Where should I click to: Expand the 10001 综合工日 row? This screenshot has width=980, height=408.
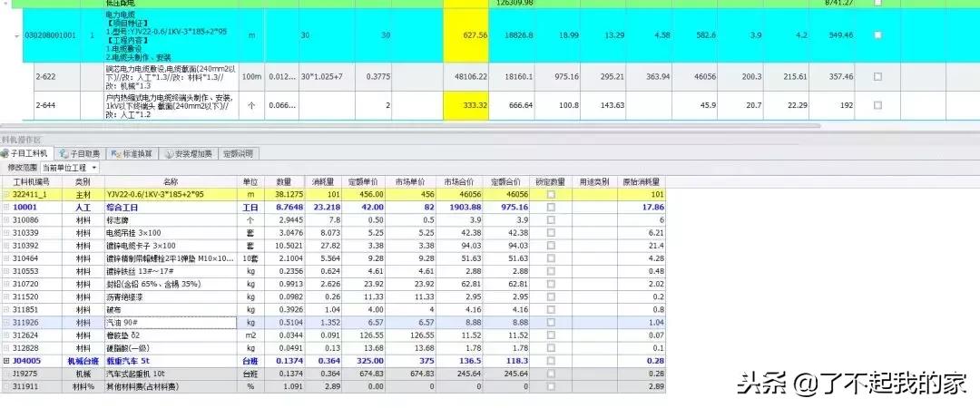[x=6, y=208]
